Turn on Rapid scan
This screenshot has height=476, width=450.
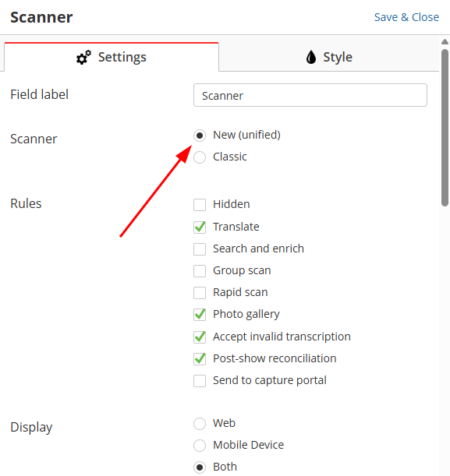tap(200, 293)
